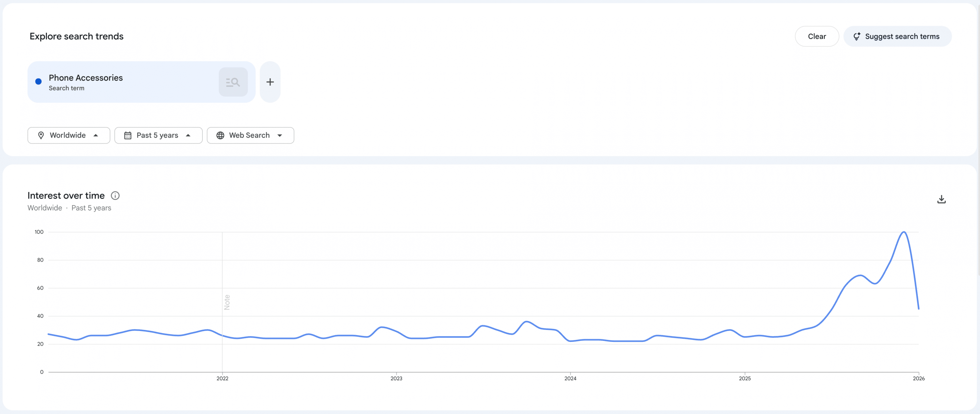This screenshot has width=980, height=414.
Task: Add a comparison term with plus button
Action: (270, 82)
